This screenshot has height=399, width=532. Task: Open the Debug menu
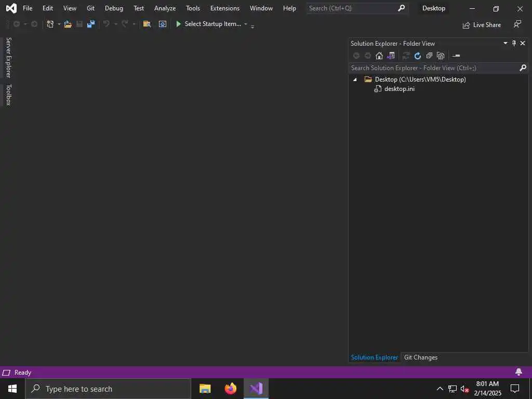coord(114,8)
